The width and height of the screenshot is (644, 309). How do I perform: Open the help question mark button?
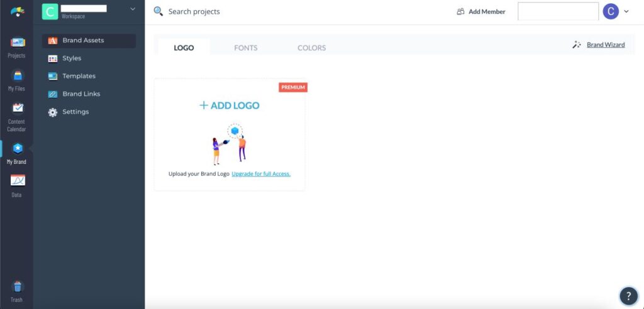click(628, 296)
